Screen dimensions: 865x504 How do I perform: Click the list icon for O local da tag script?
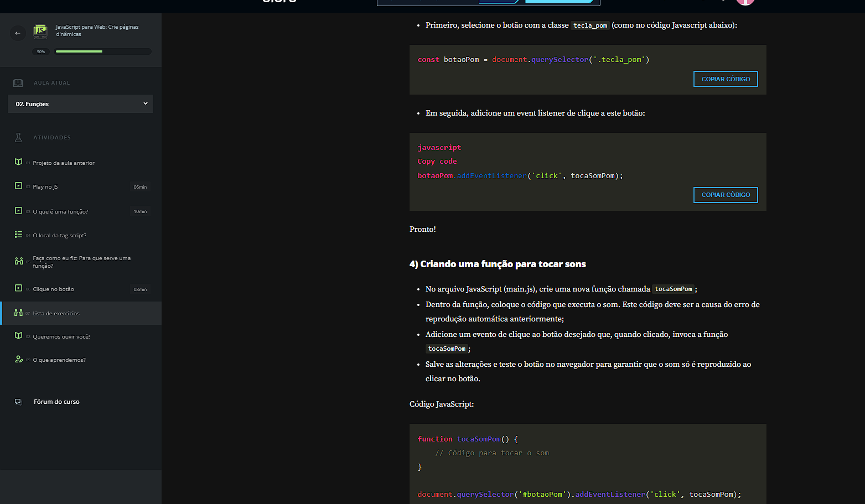click(x=18, y=235)
